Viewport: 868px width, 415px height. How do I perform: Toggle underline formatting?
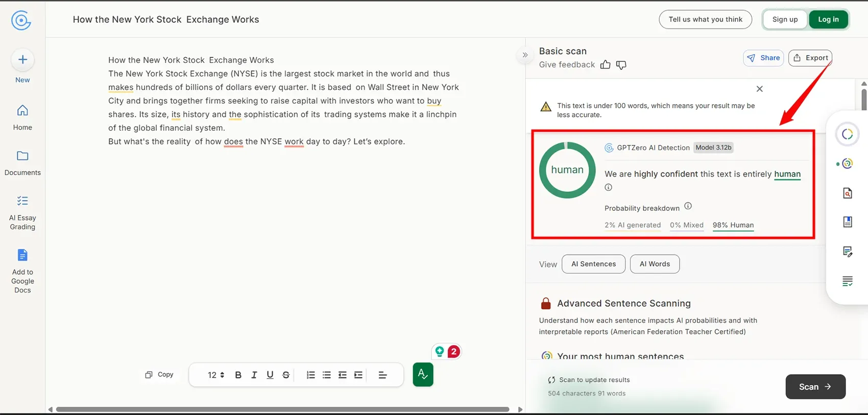(270, 375)
